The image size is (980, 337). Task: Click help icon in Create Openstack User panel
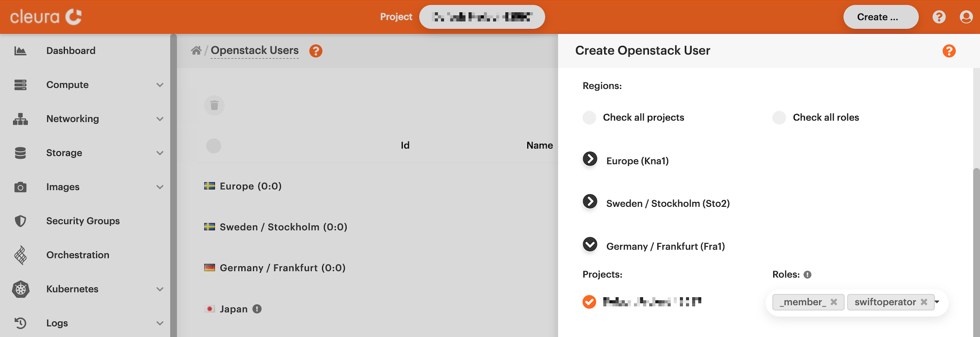click(949, 51)
